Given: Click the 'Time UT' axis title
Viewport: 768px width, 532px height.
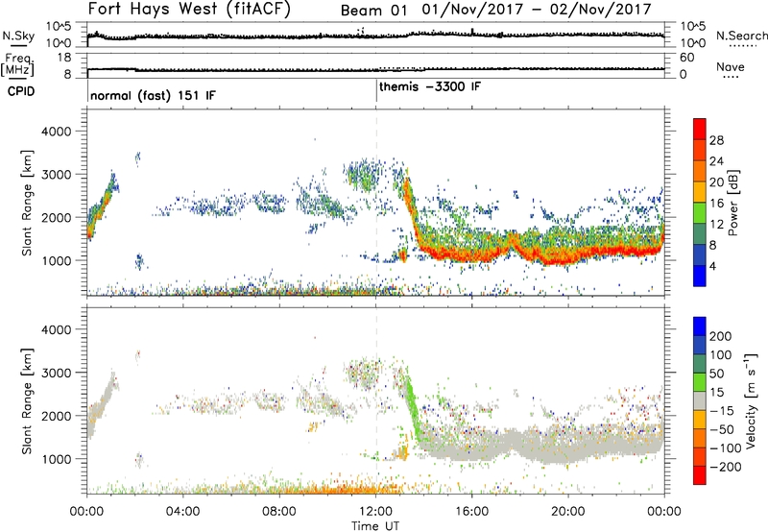Looking at the screenshot, I should click(x=375, y=526).
